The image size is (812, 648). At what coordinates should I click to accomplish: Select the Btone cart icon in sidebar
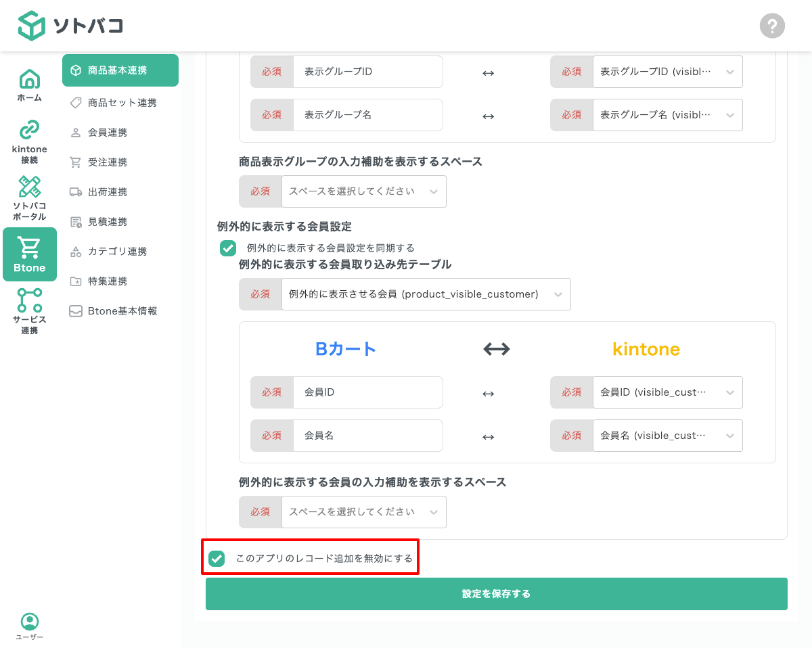30,254
